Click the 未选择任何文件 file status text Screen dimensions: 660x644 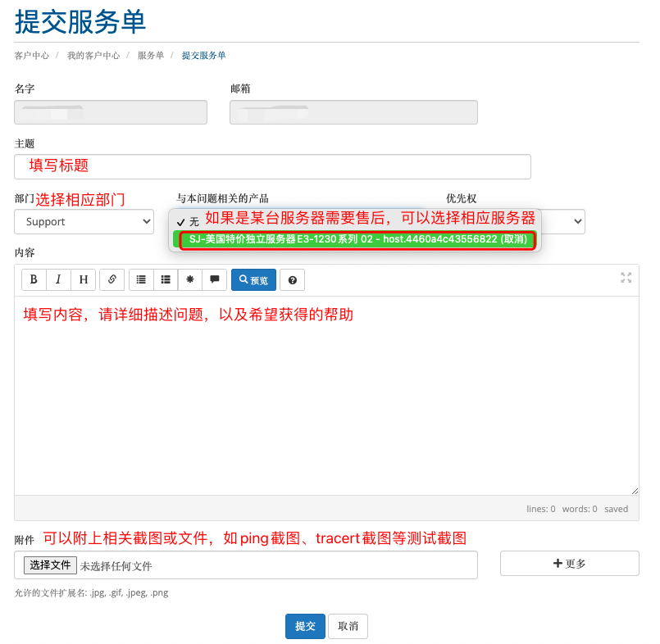pos(116,566)
